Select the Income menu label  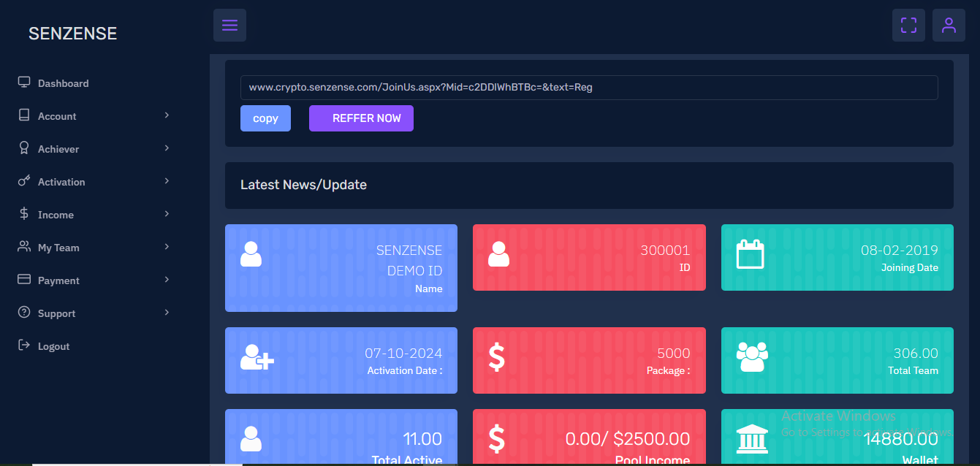click(56, 215)
